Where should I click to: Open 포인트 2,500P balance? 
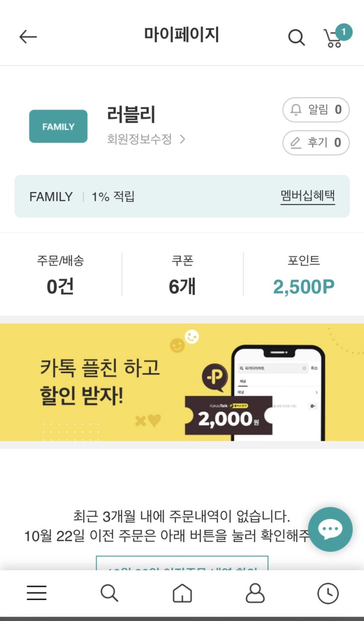[x=304, y=274]
